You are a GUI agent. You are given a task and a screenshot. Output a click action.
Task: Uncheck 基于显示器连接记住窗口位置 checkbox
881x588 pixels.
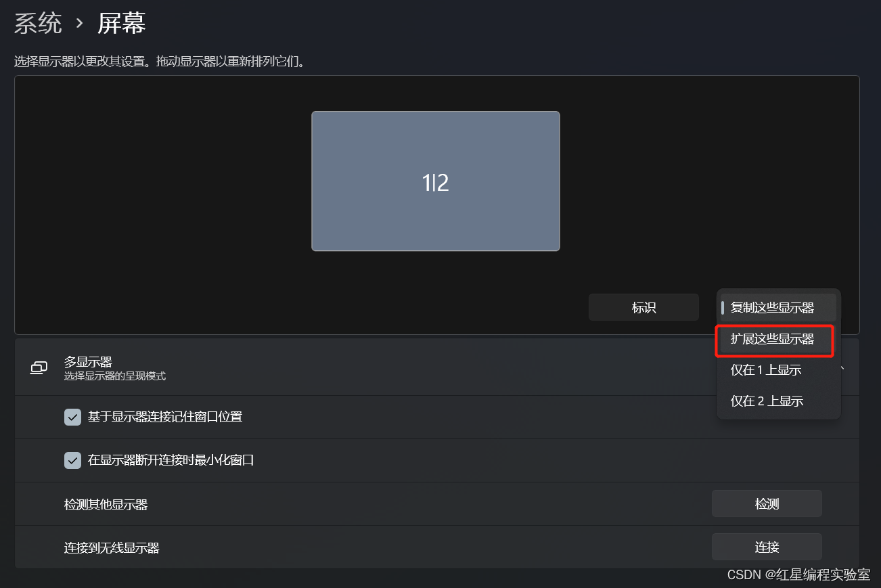(72, 417)
